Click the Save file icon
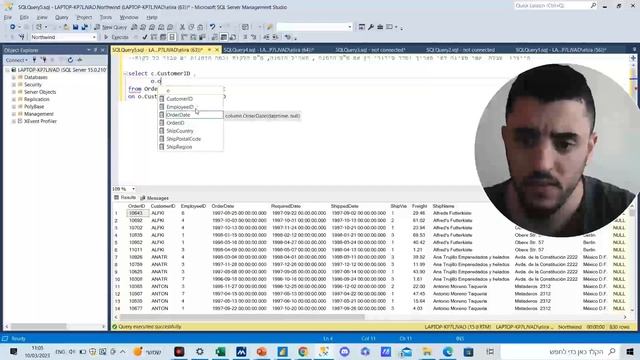The image size is (640, 360). point(76,27)
